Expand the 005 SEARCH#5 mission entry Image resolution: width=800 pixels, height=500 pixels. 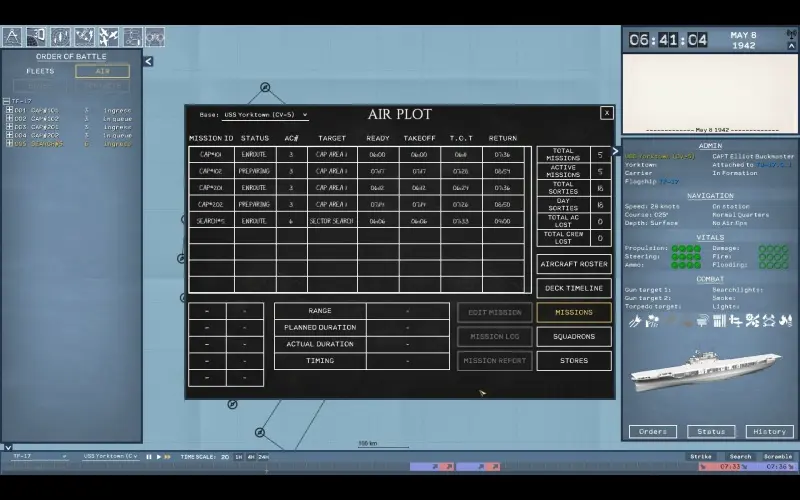(x=9, y=144)
